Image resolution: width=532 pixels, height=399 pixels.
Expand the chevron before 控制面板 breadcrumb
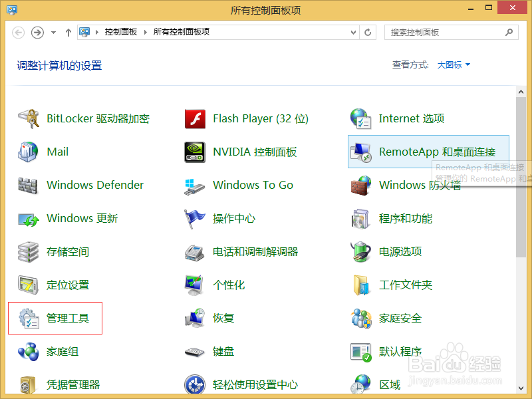coord(96,32)
